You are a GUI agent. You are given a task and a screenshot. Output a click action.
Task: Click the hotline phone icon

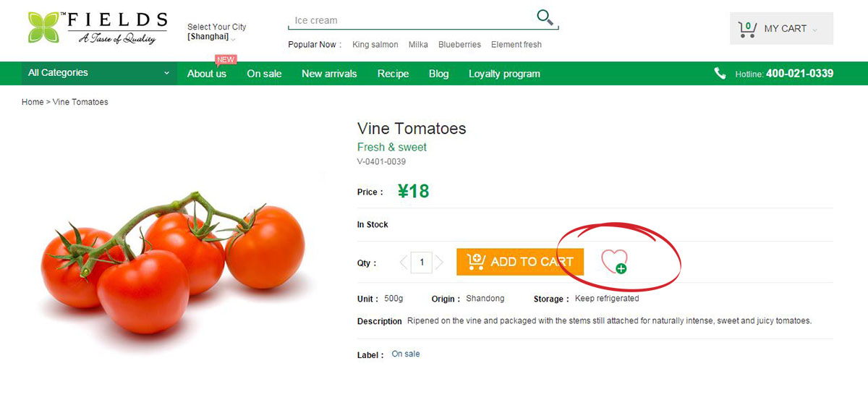720,73
